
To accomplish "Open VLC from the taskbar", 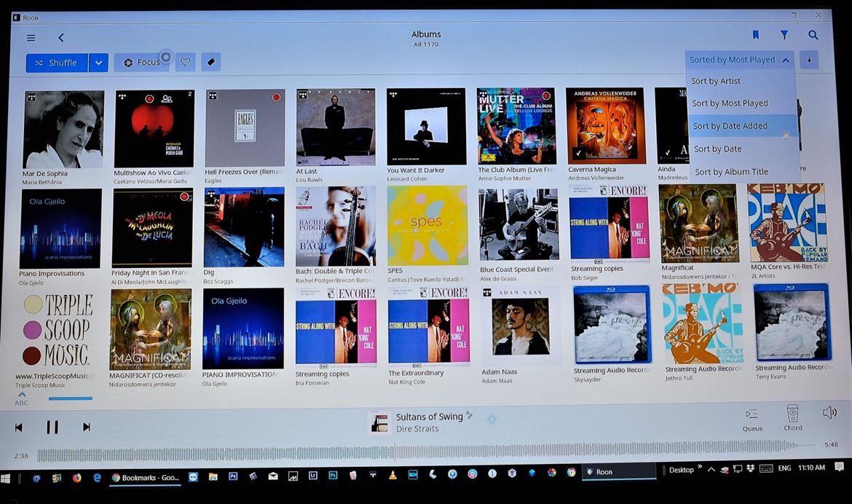I will 393,475.
